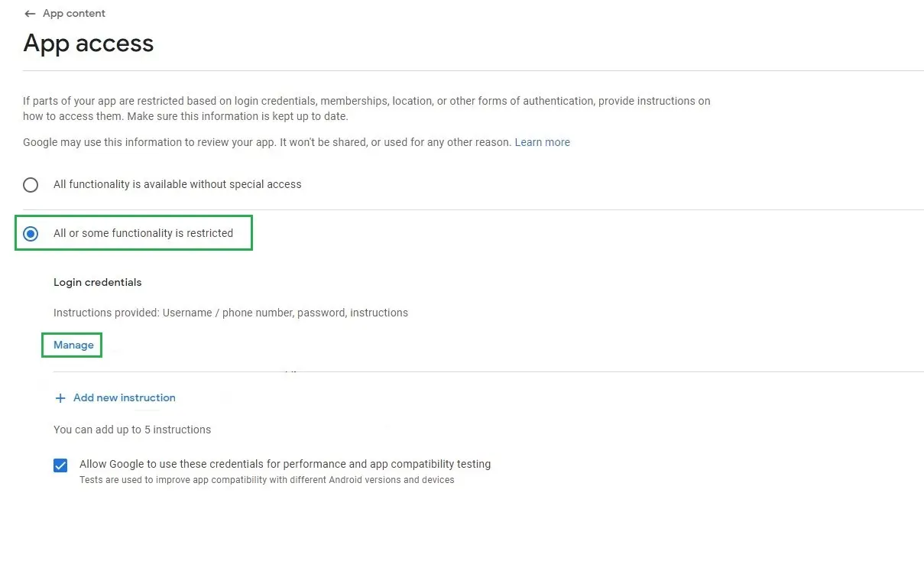Go back to App content breadcrumb

[x=74, y=14]
